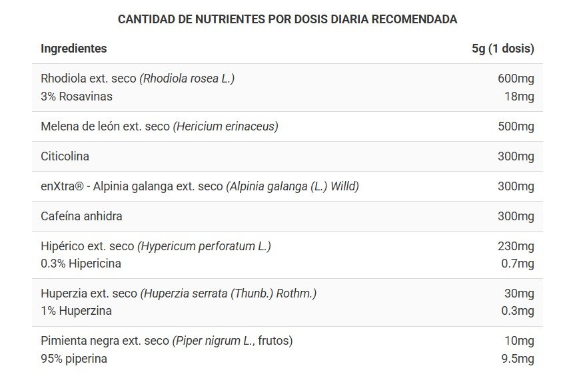The height and width of the screenshot is (392, 573).
Task: Click the table title about nutrientes por dosis
Action: 287,19
